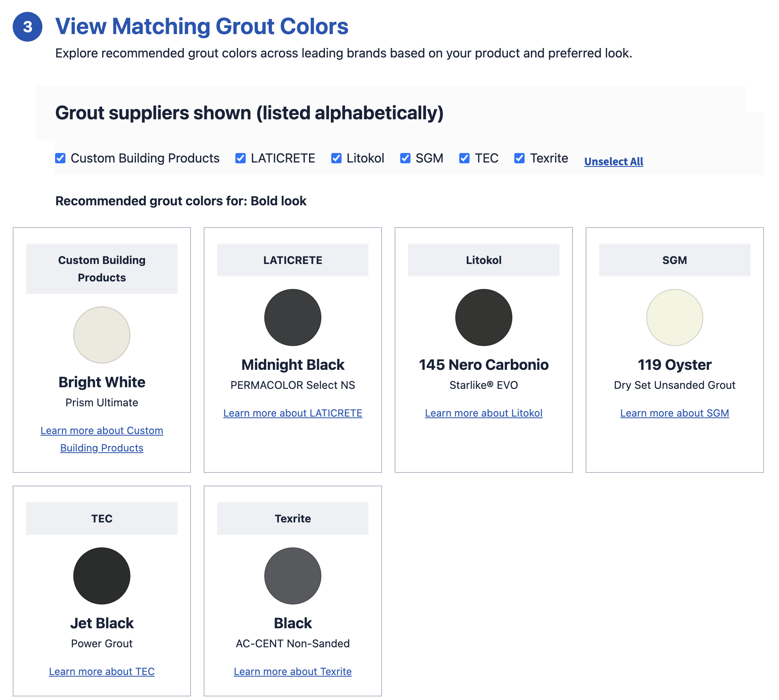Pick the Texrite Black color swatch
Viewport: 779px width, 700px height.
(x=293, y=576)
